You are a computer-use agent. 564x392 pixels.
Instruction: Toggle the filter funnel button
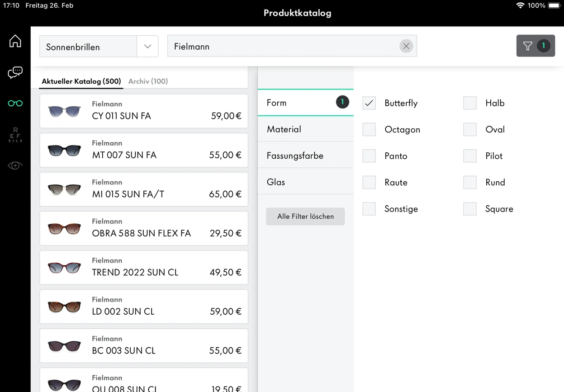point(536,46)
